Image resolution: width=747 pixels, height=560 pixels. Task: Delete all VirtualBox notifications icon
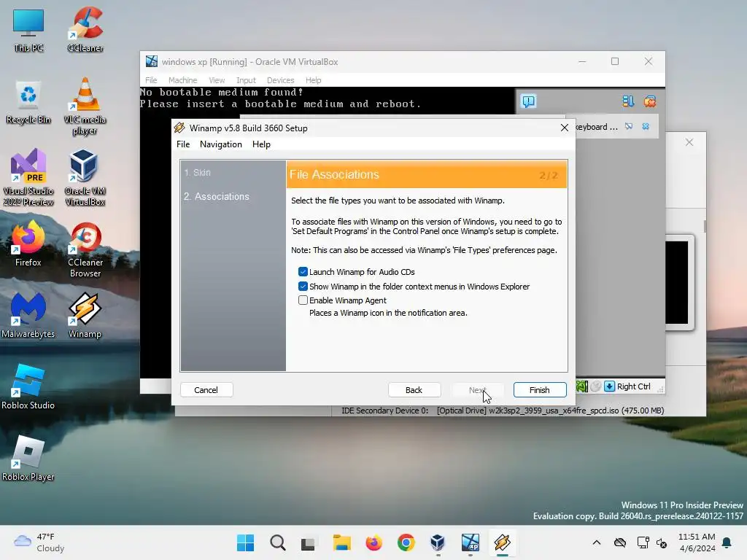(x=650, y=101)
